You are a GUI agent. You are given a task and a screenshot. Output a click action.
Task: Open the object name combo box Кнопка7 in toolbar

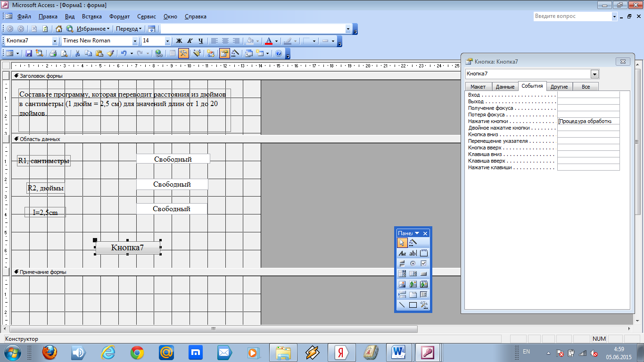55,41
